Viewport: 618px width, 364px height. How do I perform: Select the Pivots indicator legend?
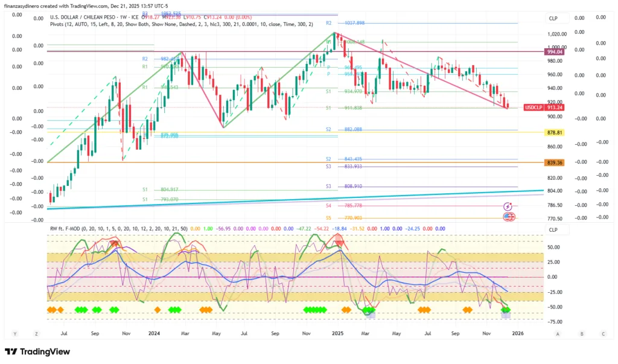[x=181, y=24]
